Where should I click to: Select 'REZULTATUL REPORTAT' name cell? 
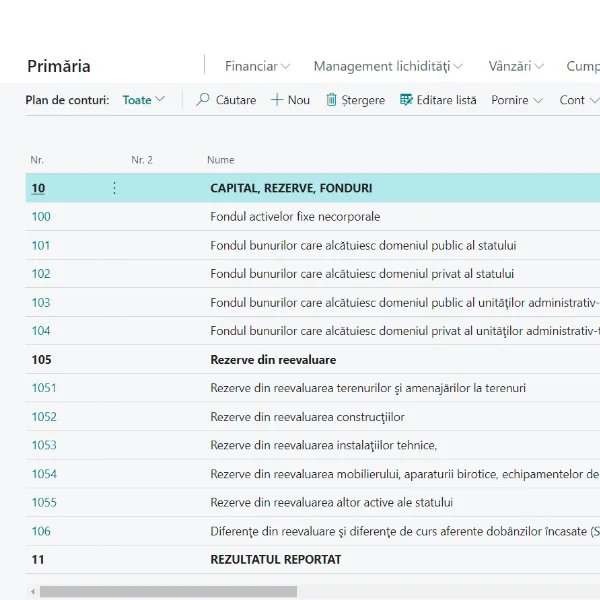[276, 559]
